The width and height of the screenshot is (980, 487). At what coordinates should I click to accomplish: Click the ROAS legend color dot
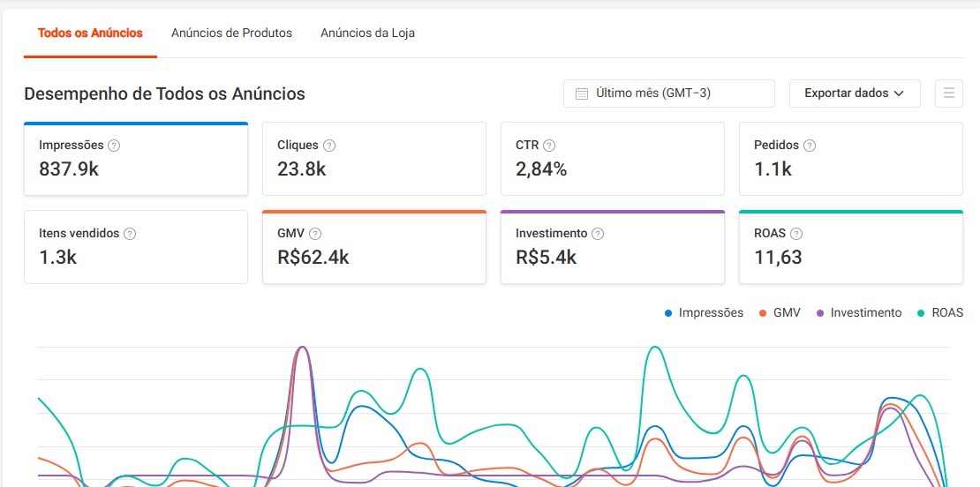point(922,313)
